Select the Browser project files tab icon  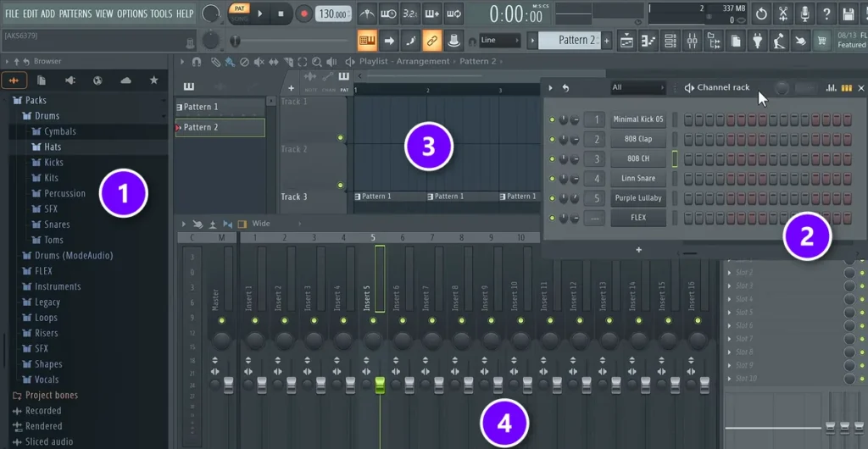(x=42, y=80)
